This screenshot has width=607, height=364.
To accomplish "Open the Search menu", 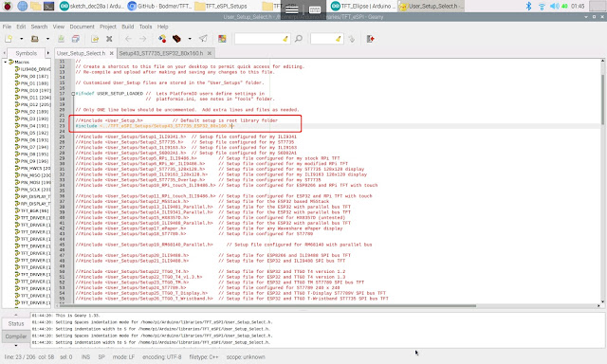I will [x=39, y=27].
